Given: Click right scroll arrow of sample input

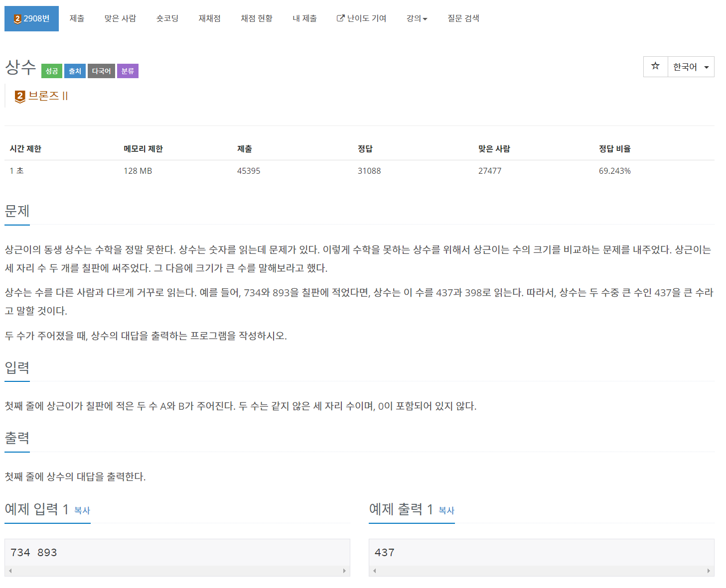Looking at the screenshot, I should coord(344,571).
